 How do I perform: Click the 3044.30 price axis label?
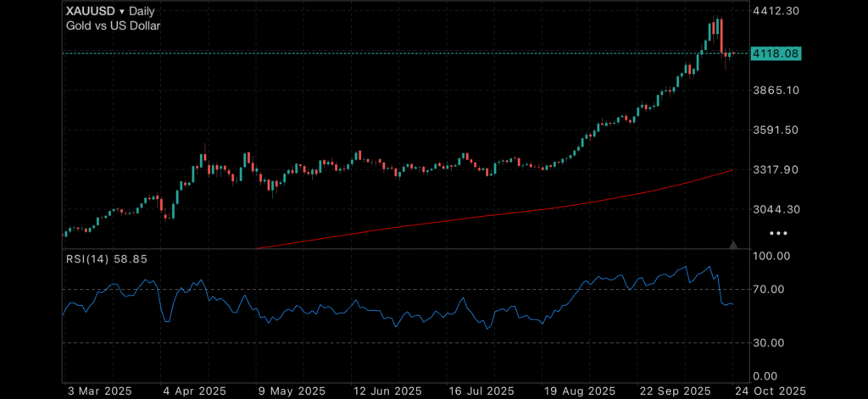(776, 209)
